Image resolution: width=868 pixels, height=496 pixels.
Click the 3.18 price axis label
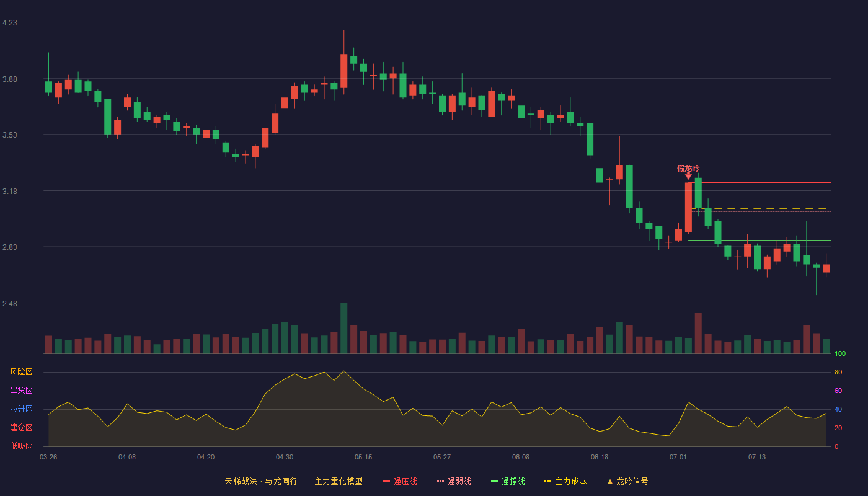pos(10,192)
